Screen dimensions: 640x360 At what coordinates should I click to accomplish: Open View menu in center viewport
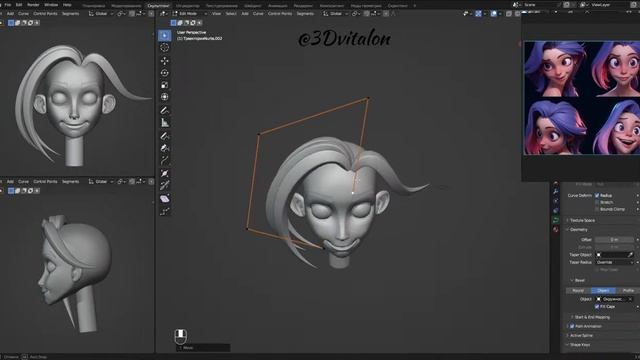click(216, 13)
